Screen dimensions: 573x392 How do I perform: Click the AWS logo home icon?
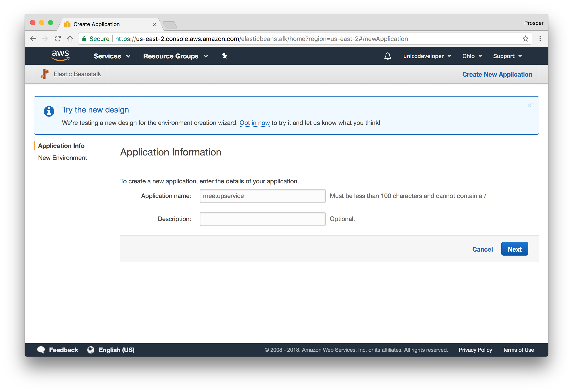(60, 55)
